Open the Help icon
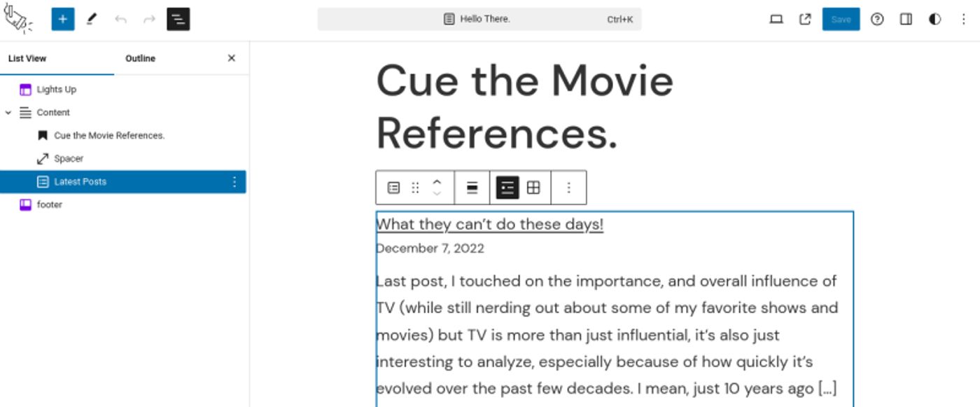Viewport: 980px width, 407px height. (877, 19)
